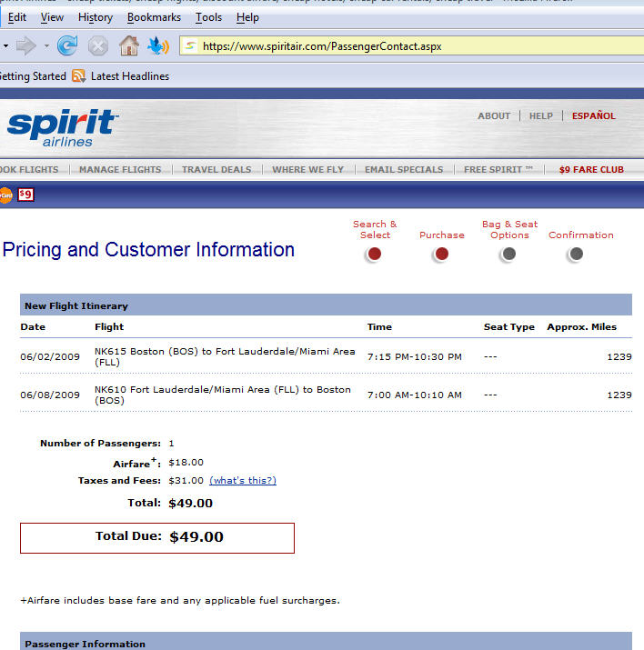Click the Approx. Miles column header
The height and width of the screenshot is (650, 644).
[x=581, y=327]
